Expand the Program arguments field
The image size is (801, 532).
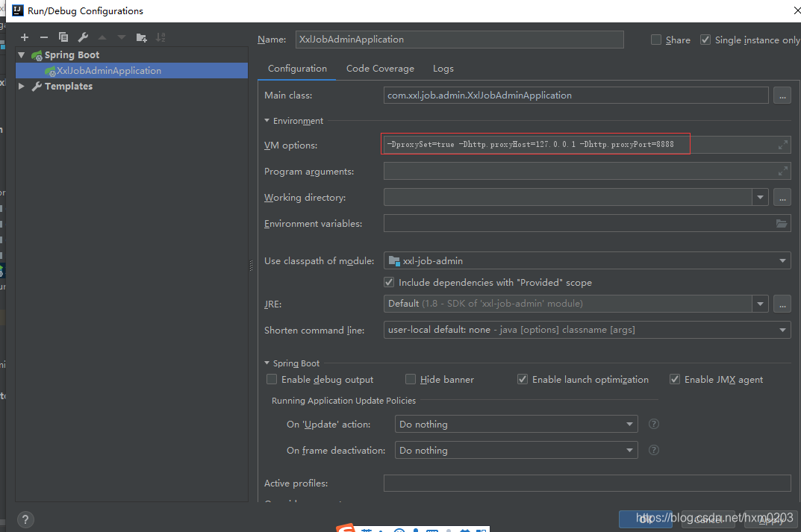(x=782, y=171)
